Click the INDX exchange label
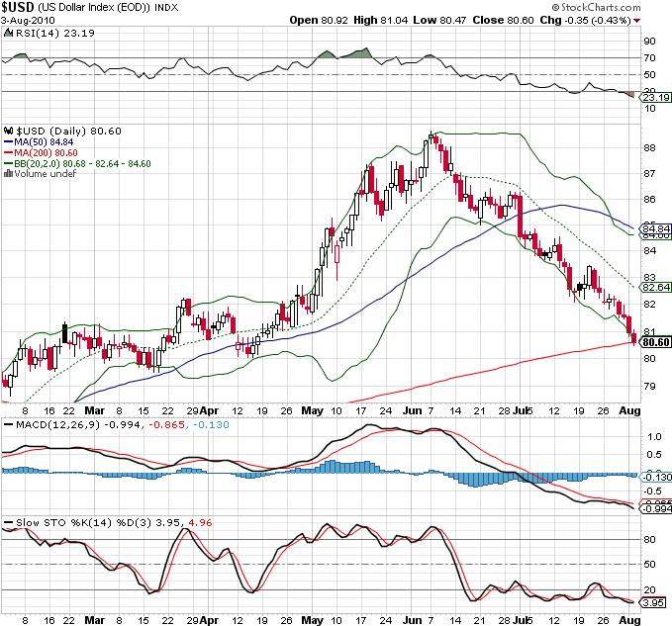 point(166,8)
